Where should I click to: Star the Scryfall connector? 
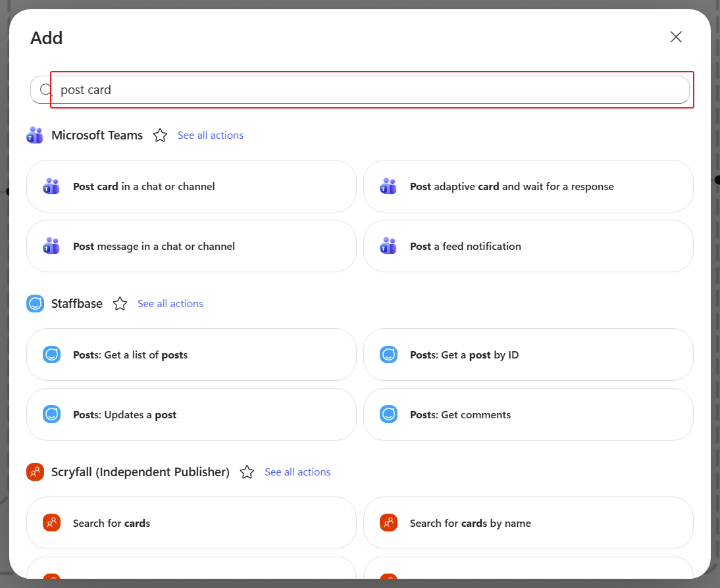click(x=247, y=472)
